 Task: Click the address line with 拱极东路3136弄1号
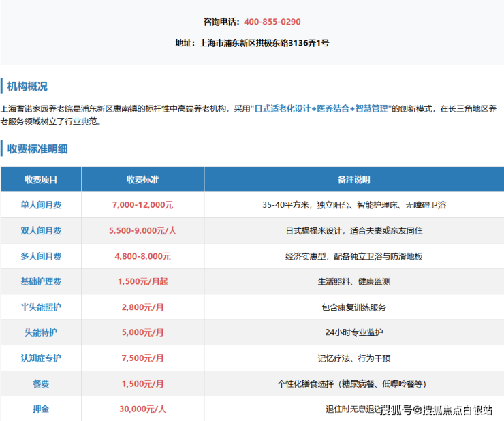point(252,43)
